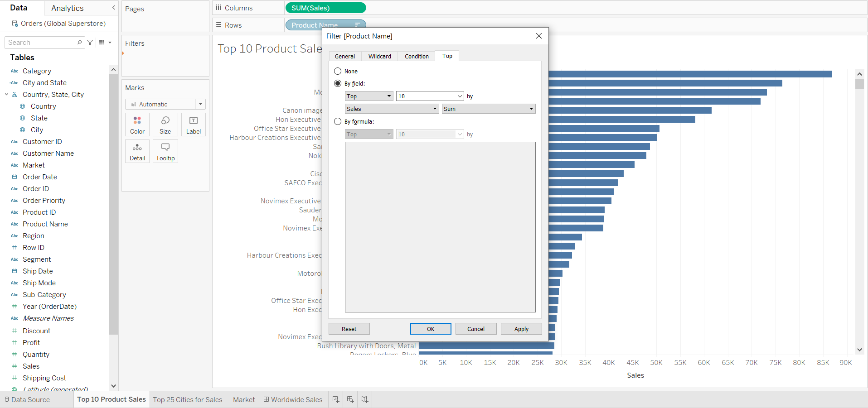The image size is (868, 408).
Task: Select the Shipping Cost measure
Action: pyautogui.click(x=44, y=378)
